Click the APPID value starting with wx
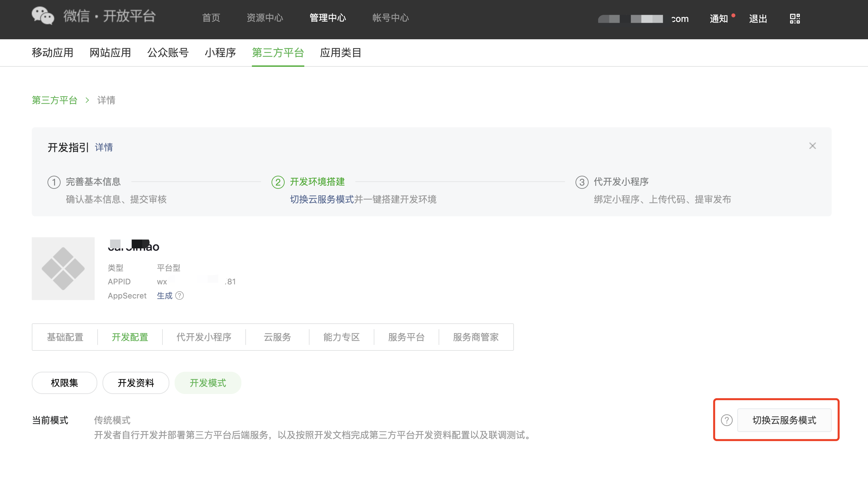This screenshot has width=868, height=483. coord(196,281)
